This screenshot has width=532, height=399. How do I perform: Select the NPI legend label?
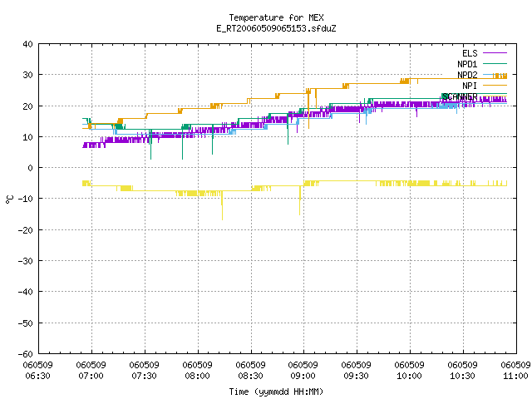coord(470,86)
